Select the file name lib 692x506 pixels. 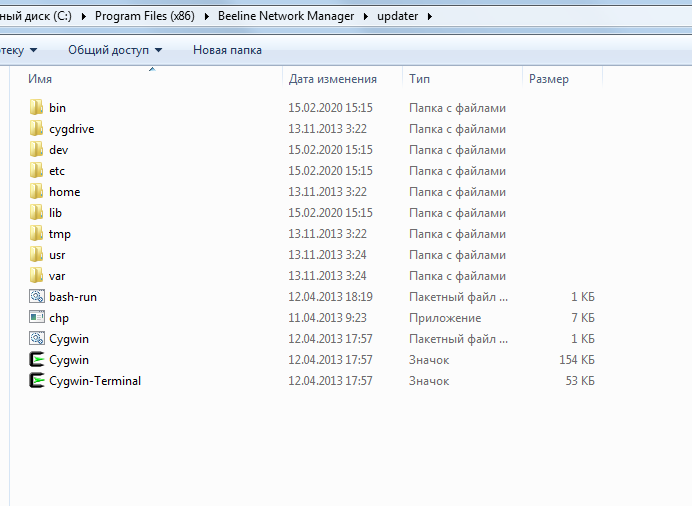[x=55, y=213]
